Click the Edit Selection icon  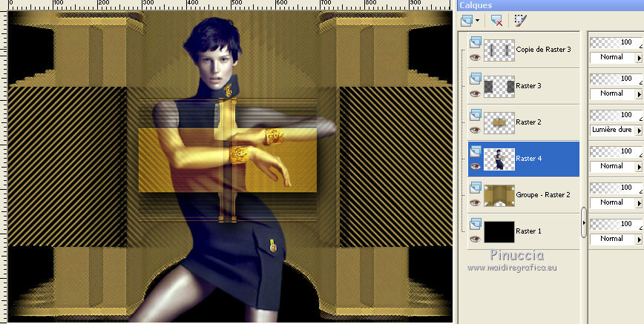(520, 20)
